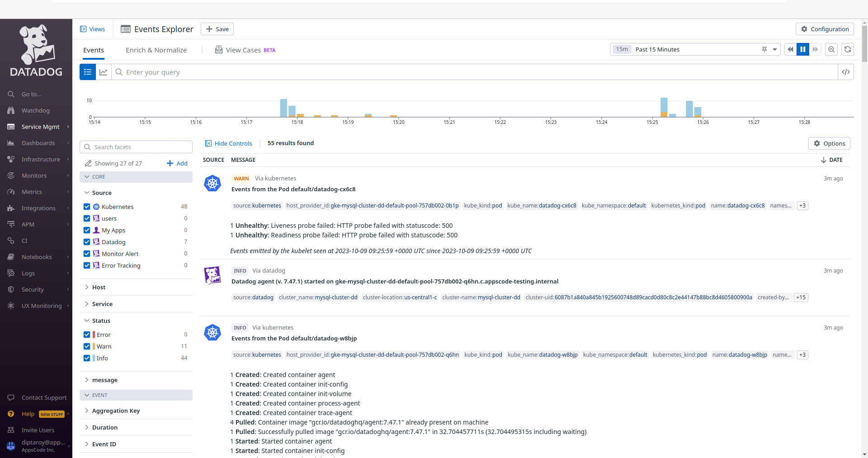Click the Save button
Viewport: 868px width, 458px height.
coord(217,28)
